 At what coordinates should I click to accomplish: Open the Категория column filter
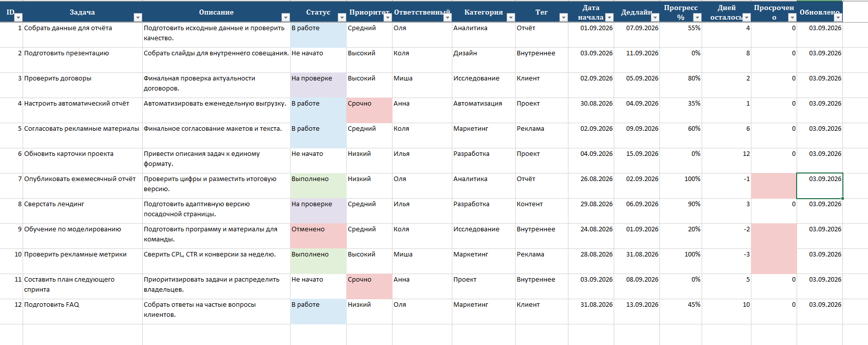coord(511,18)
